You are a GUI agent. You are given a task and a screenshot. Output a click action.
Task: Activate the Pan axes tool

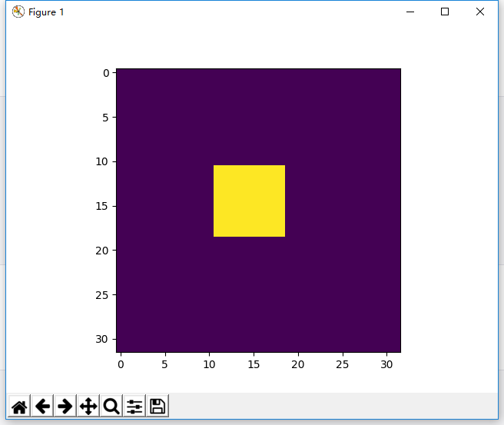[88, 407]
